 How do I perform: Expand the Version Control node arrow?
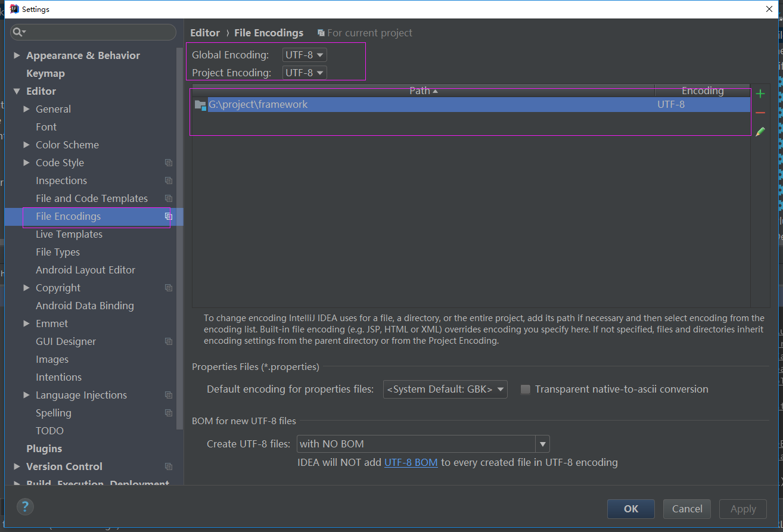click(x=17, y=466)
